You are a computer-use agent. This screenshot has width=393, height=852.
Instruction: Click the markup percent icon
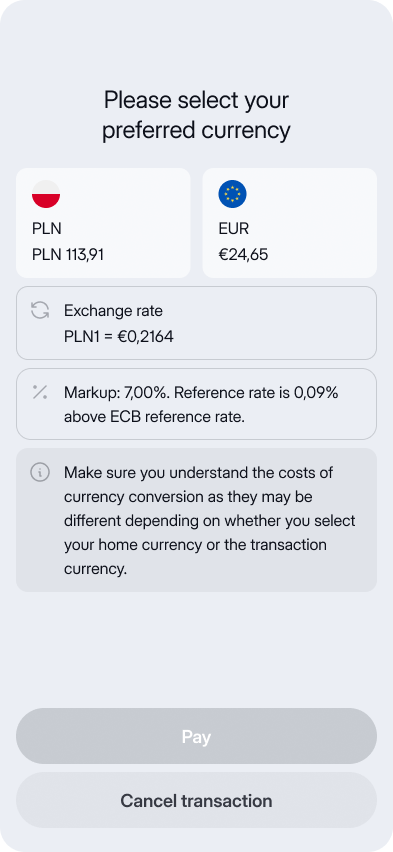click(x=40, y=392)
